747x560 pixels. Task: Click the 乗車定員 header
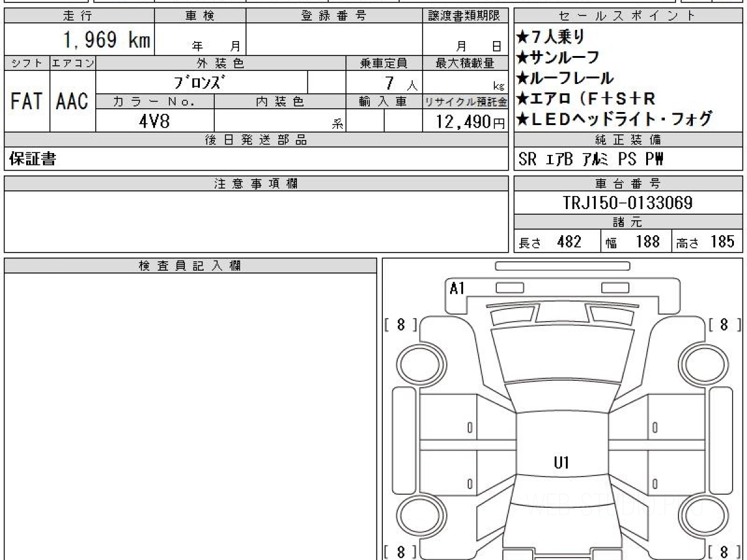(384, 63)
